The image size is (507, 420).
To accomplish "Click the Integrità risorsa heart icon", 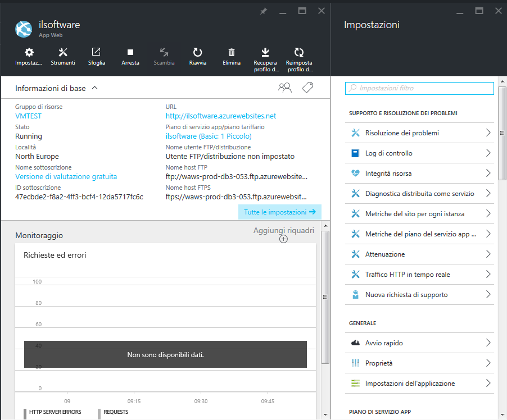I will coord(355,173).
